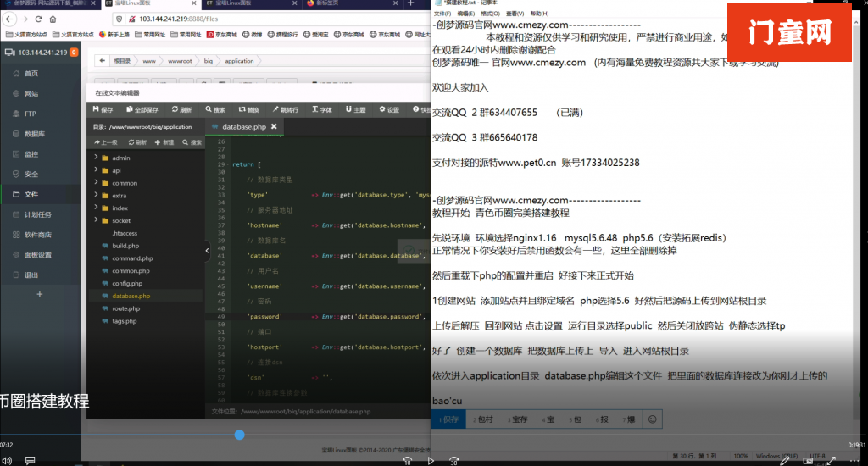The height and width of the screenshot is (466, 868).
Task: Expand the admin folder in file tree
Action: coord(96,158)
